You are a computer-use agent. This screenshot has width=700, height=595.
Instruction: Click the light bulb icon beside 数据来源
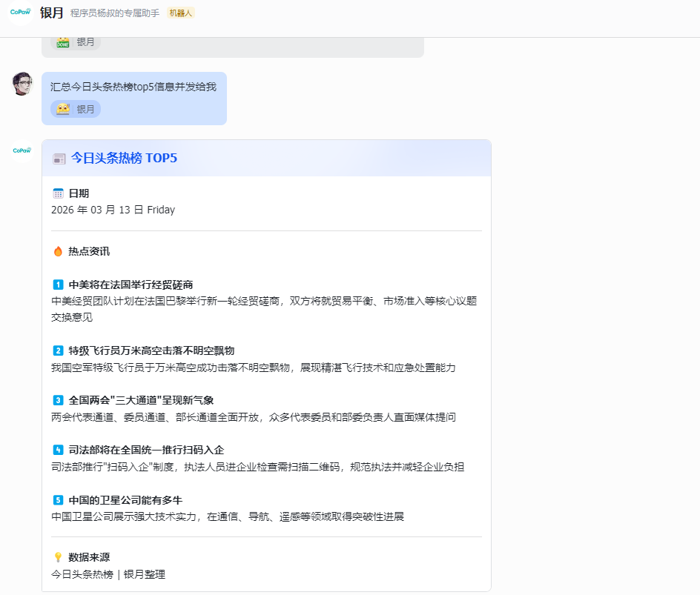pos(58,557)
